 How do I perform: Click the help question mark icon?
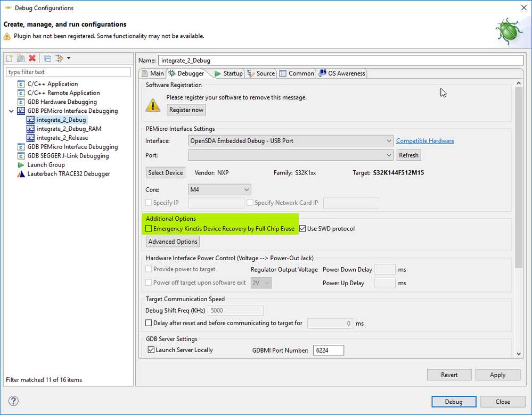click(x=13, y=401)
